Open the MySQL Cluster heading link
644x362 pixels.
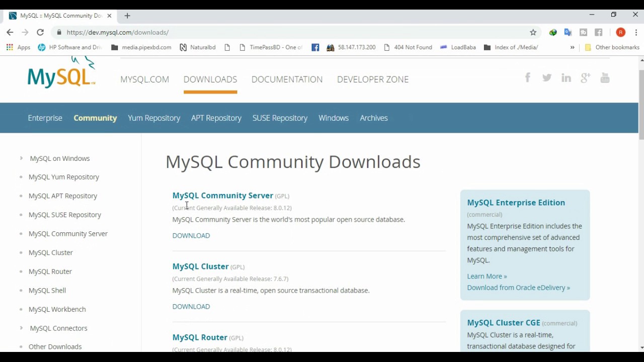[x=201, y=266]
